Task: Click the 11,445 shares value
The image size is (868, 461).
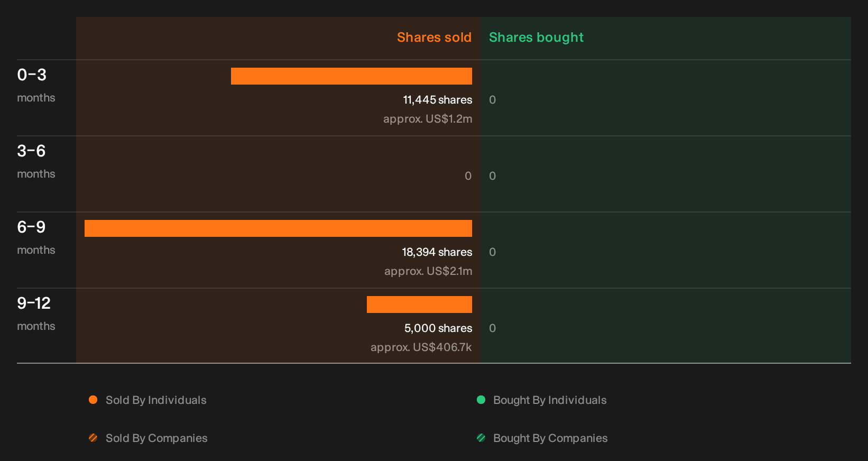Action: point(438,100)
